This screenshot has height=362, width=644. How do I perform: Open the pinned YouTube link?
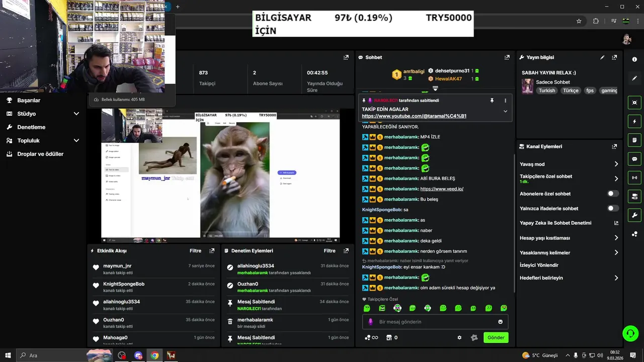pos(414,116)
